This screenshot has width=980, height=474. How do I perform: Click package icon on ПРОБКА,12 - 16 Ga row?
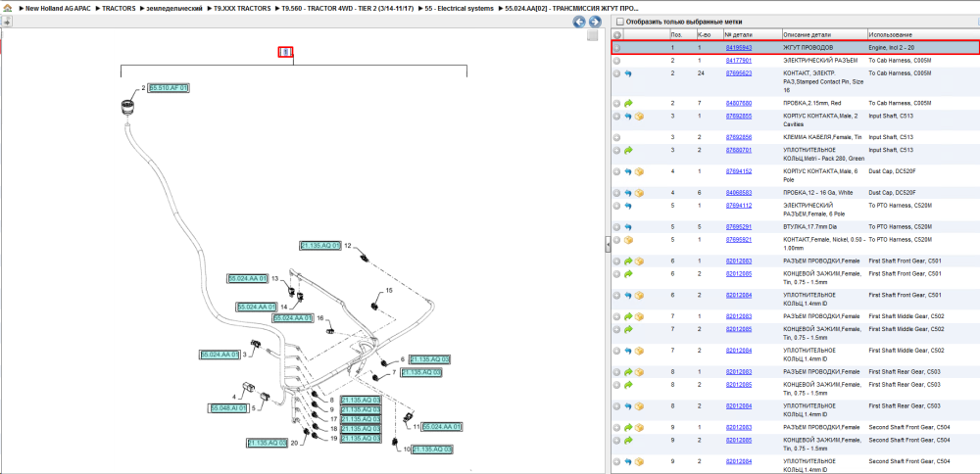(x=639, y=193)
